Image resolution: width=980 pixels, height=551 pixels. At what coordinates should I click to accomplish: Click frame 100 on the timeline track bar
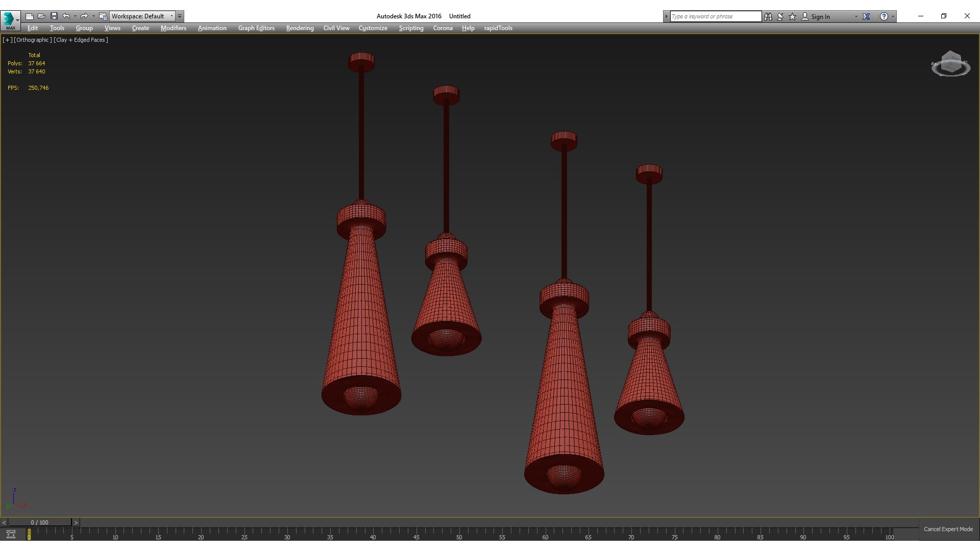click(890, 534)
